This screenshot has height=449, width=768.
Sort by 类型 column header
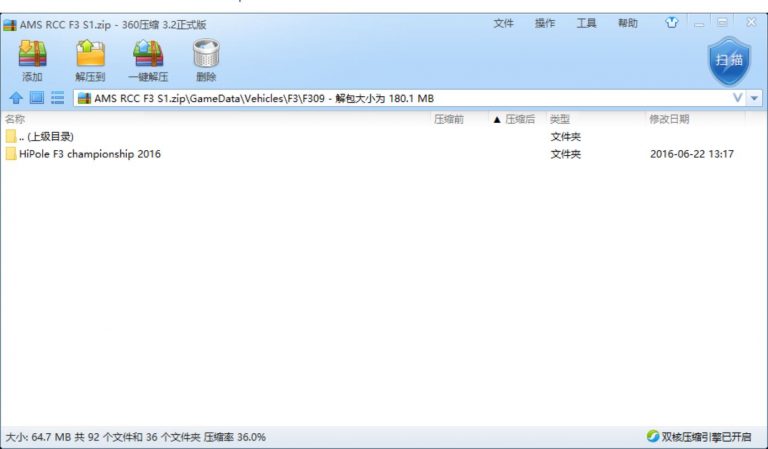(559, 119)
